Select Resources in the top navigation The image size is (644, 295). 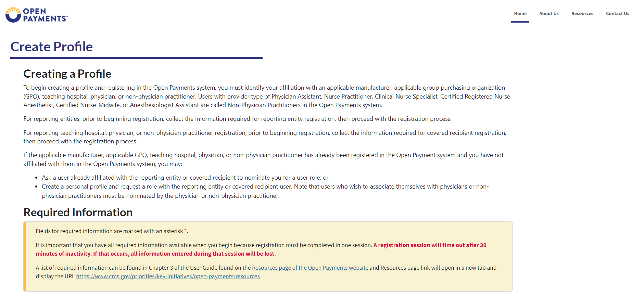point(582,14)
